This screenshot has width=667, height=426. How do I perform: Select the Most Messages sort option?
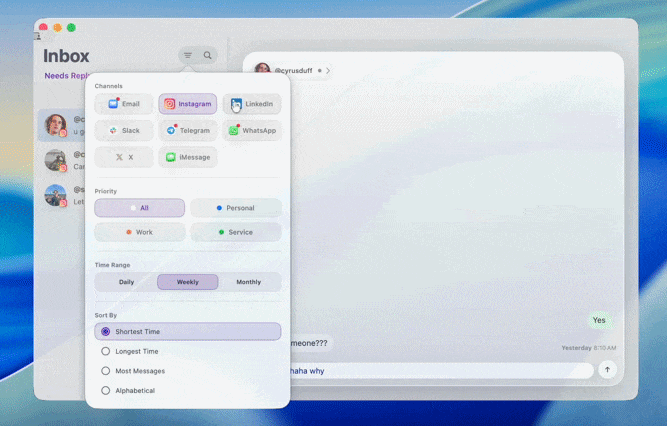(x=188, y=371)
